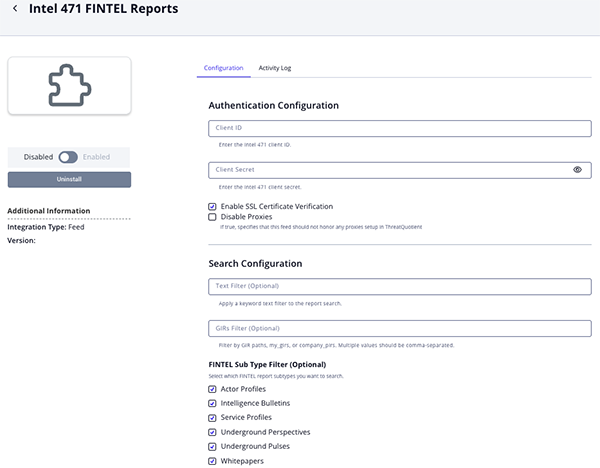Focus the Client ID input field

[399, 128]
